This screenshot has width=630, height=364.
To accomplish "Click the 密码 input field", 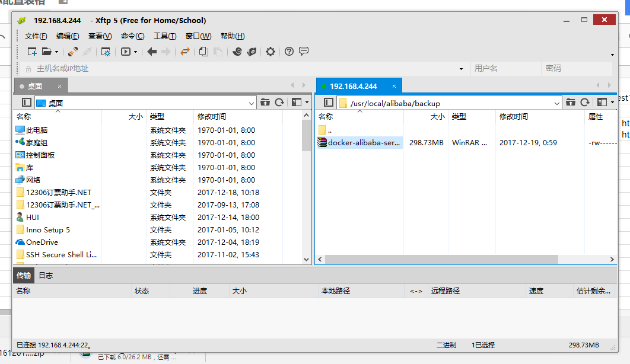I will tap(577, 69).
